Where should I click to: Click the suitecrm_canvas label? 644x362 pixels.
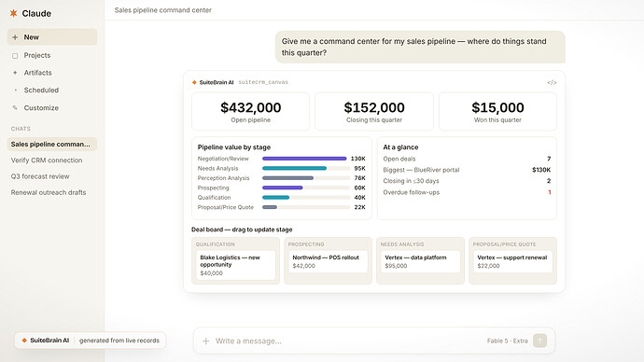tap(263, 82)
